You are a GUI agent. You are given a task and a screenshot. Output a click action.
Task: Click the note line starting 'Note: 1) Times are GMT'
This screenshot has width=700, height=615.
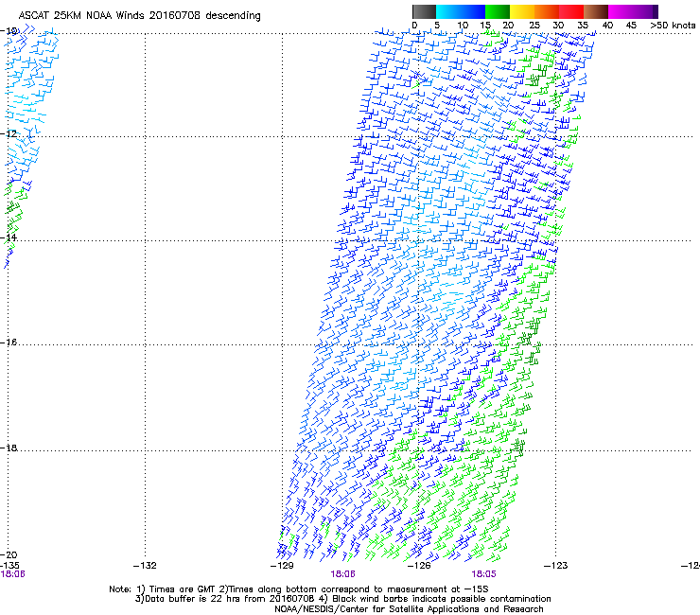tap(299, 589)
